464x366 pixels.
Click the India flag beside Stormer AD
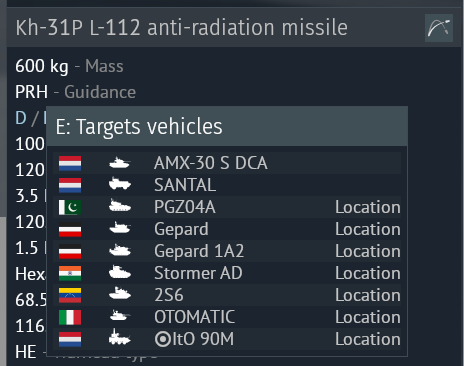(x=70, y=273)
